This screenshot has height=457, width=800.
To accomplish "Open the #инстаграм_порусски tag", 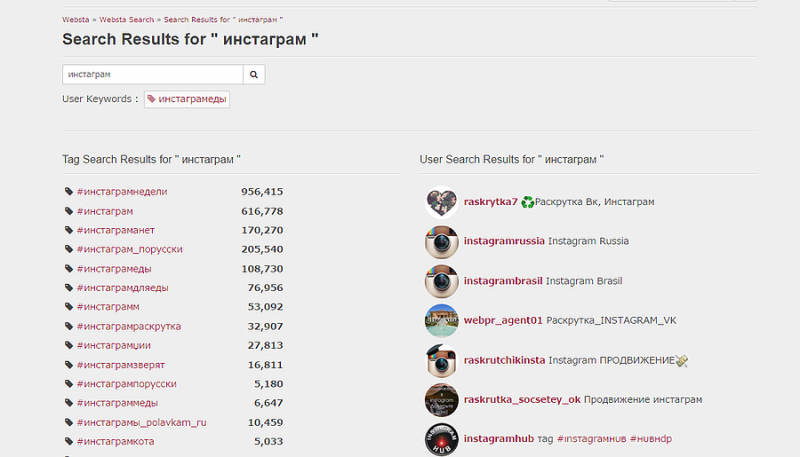I will tap(130, 249).
